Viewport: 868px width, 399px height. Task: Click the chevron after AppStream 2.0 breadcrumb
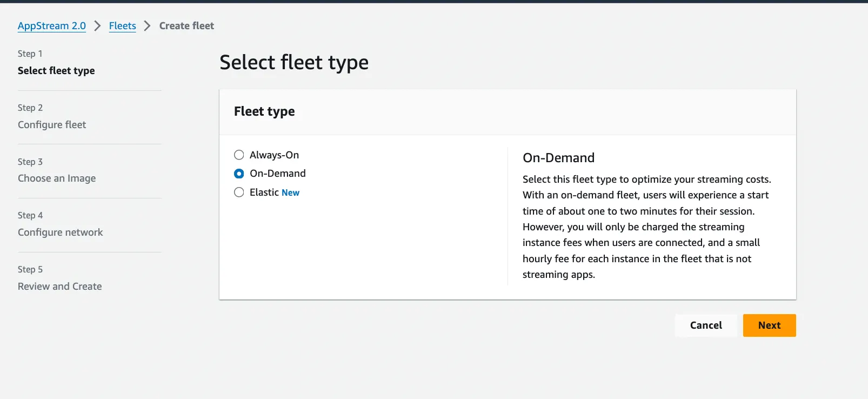98,26
